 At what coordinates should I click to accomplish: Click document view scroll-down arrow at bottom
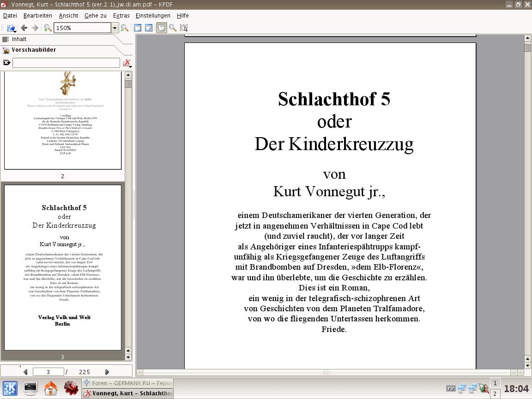[527, 365]
